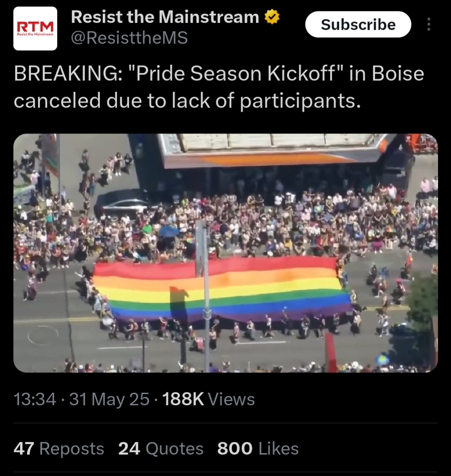
Task: Open the 24 Quotes list
Action: (161, 448)
